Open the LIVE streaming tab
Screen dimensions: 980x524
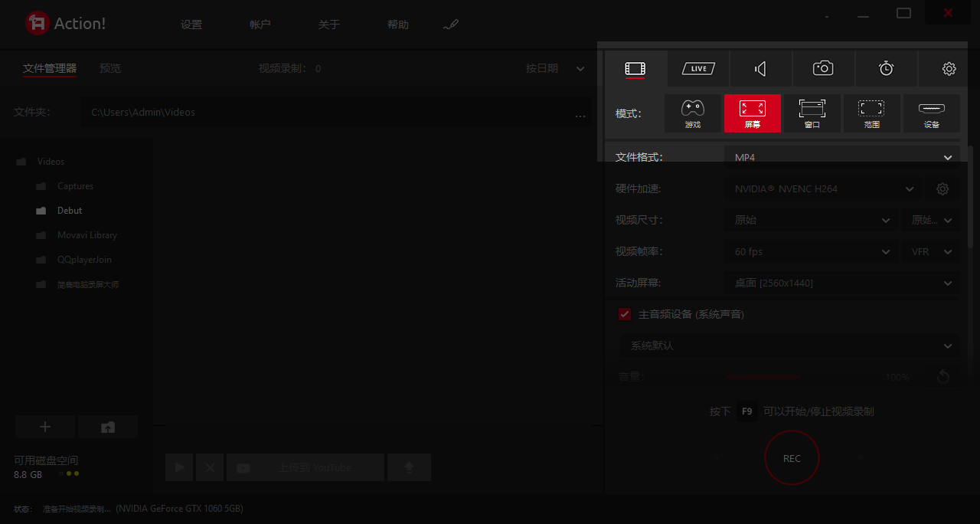coord(697,68)
